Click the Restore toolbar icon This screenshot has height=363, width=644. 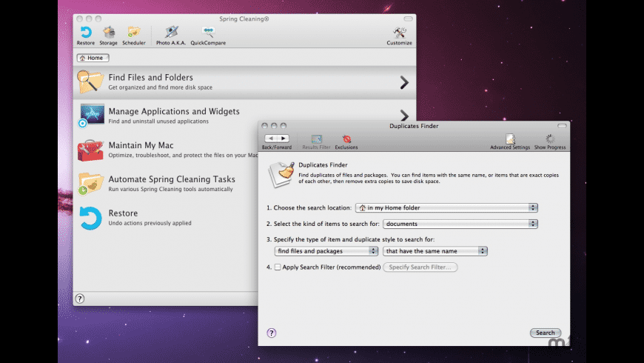85,33
